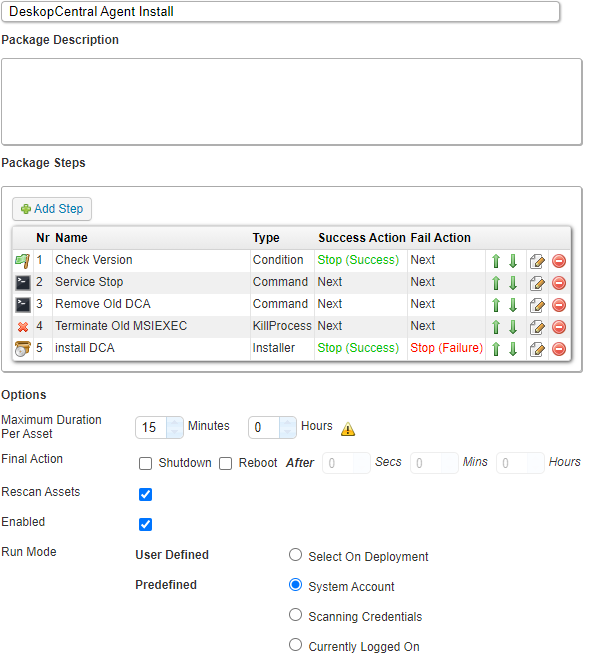
Task: Click the KillProcess type cell
Action: pos(282,326)
